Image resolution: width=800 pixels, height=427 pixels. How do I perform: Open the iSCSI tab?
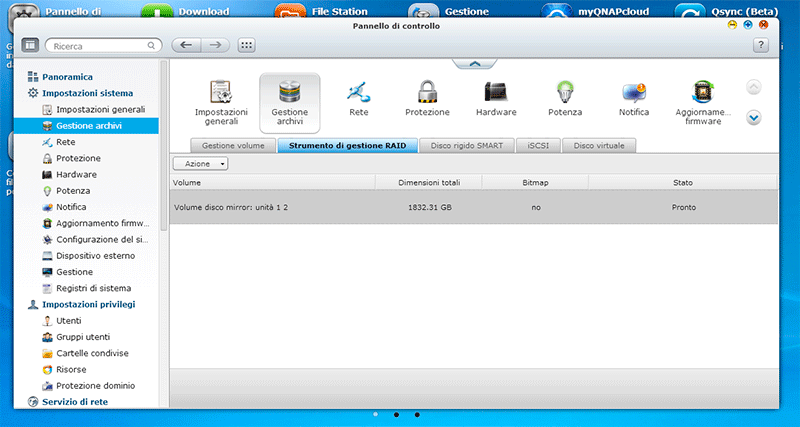(x=537, y=146)
